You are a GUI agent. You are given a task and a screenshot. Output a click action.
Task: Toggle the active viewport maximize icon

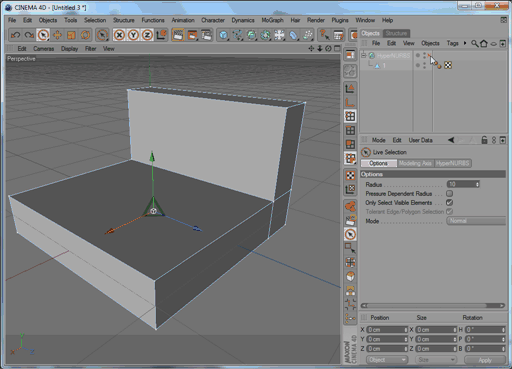pos(337,49)
